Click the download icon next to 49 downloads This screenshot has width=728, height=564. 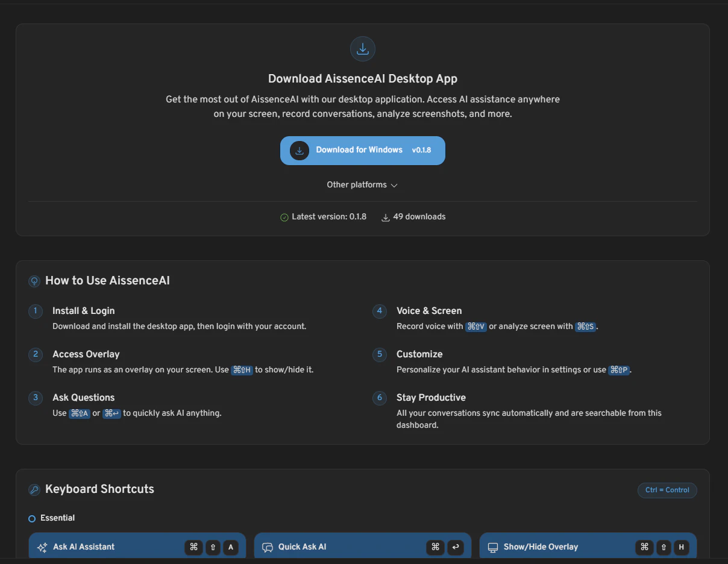(x=385, y=217)
